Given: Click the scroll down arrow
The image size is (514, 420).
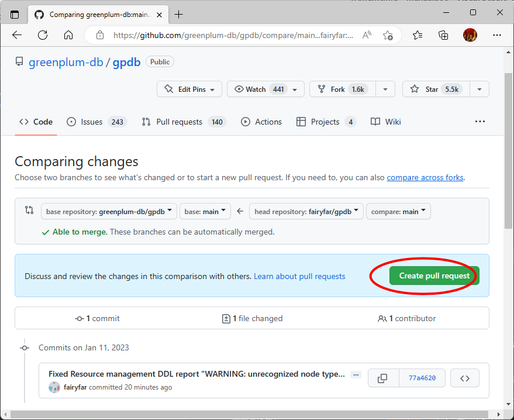Looking at the screenshot, I should tap(508, 405).
